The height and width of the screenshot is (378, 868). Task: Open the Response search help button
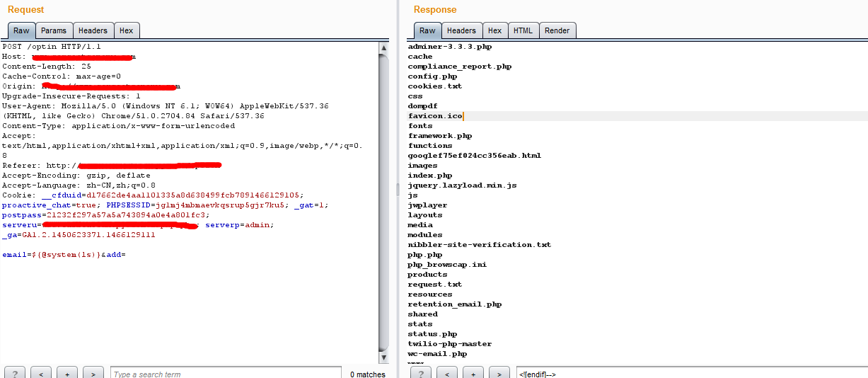point(420,373)
